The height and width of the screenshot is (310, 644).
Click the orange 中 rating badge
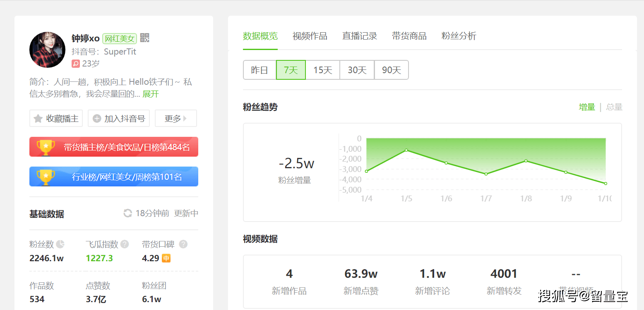(166, 258)
